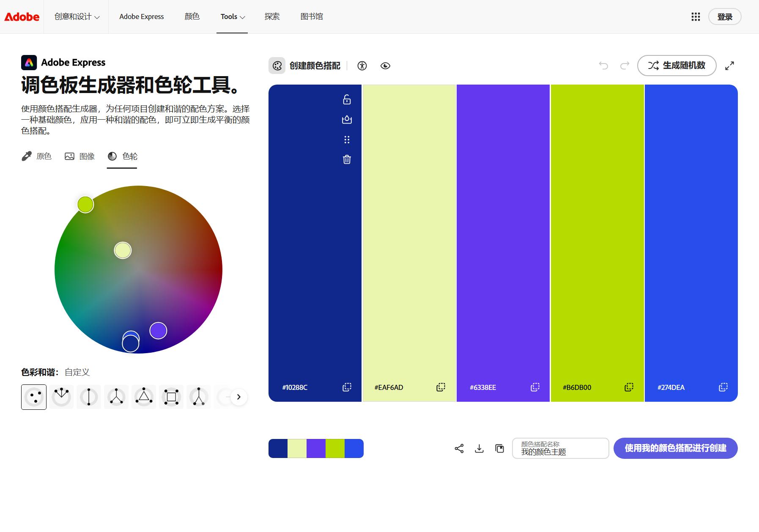Undo the last palette change
759x532 pixels.
coord(603,66)
